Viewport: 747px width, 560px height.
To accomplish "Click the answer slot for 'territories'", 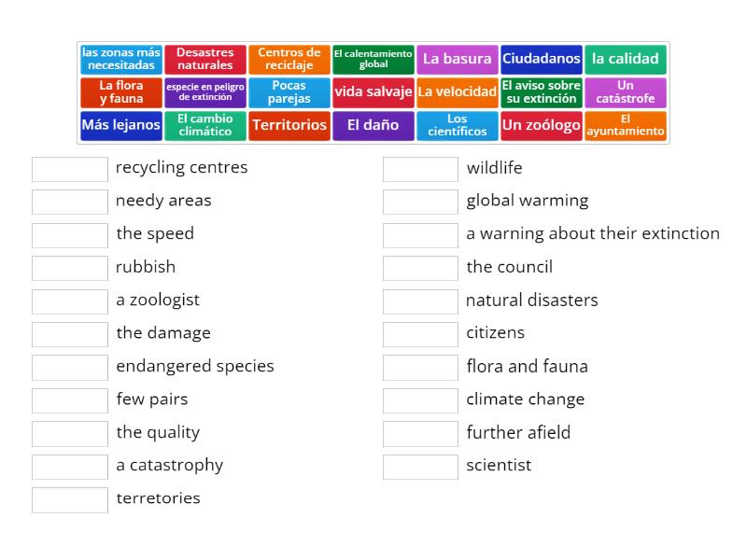I will (x=69, y=499).
